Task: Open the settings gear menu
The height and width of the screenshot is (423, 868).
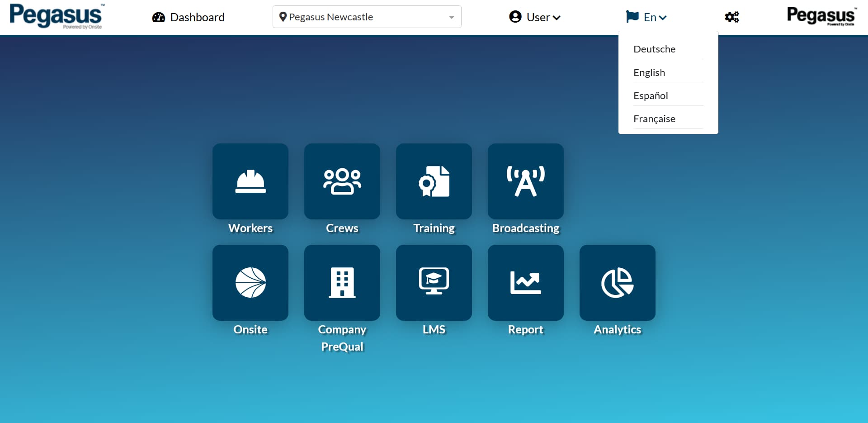Action: pyautogui.click(x=731, y=17)
